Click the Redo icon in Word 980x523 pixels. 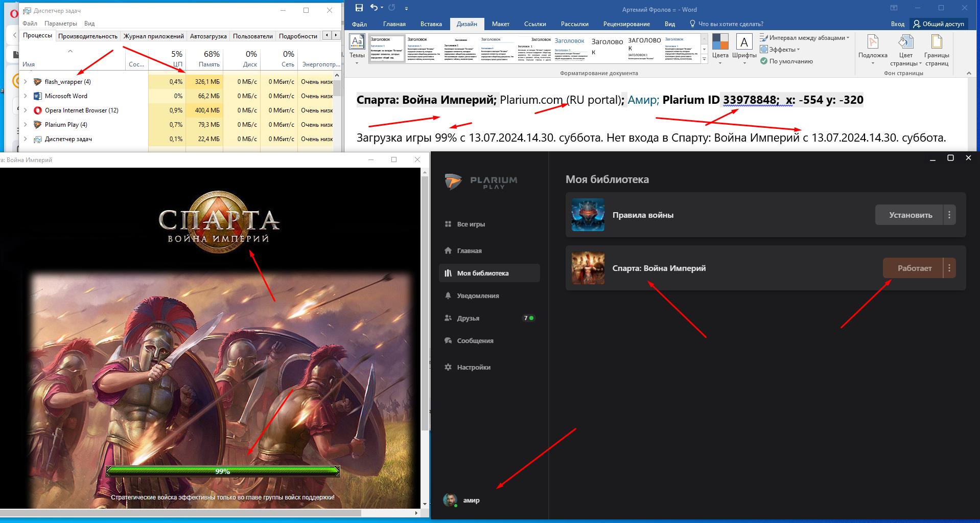(392, 8)
